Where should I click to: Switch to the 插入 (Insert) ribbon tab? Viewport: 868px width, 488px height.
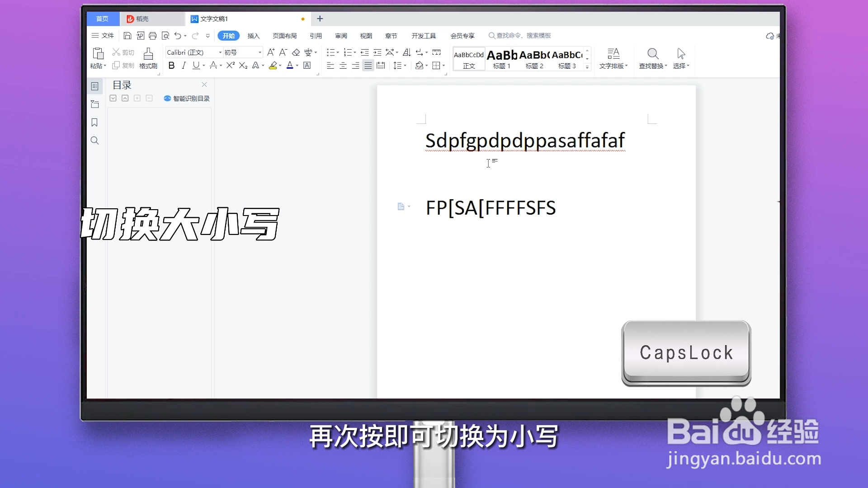pos(253,36)
